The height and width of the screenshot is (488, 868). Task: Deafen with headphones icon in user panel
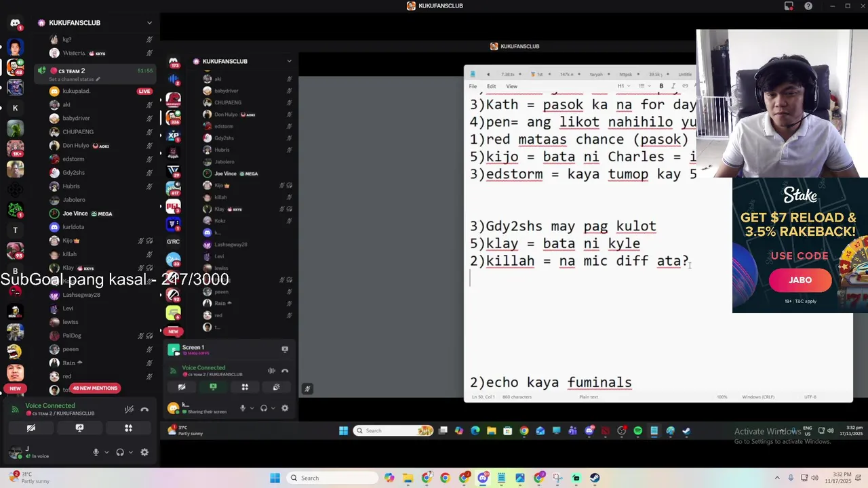tap(120, 452)
